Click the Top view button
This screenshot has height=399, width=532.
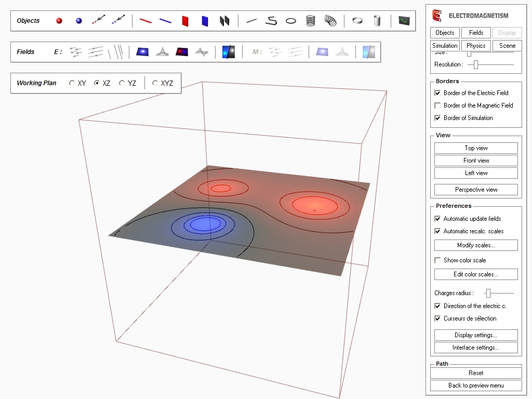coord(476,148)
